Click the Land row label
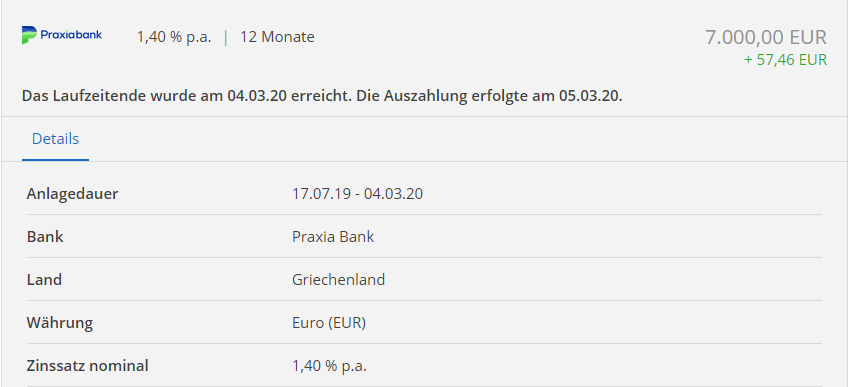848x387 pixels. point(44,280)
